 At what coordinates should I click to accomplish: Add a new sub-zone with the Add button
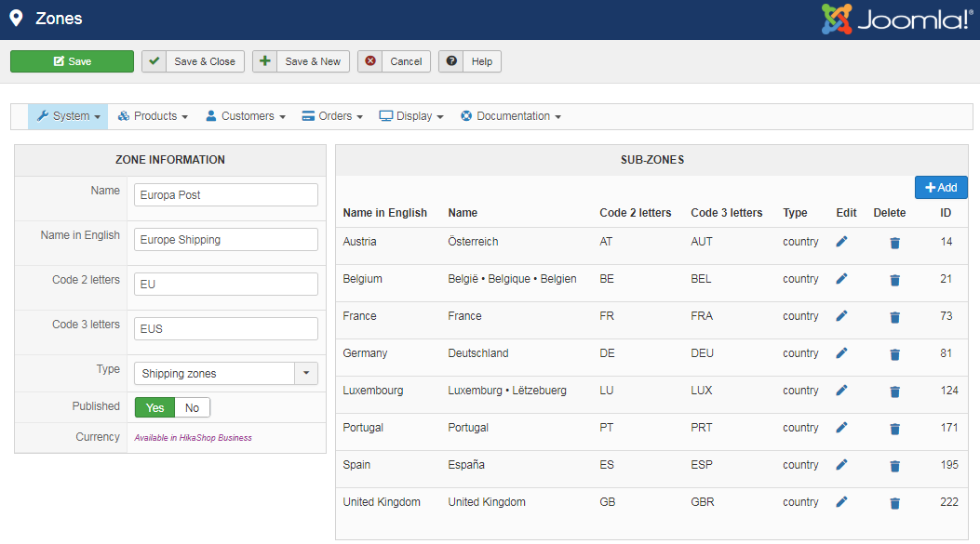pyautogui.click(x=941, y=188)
